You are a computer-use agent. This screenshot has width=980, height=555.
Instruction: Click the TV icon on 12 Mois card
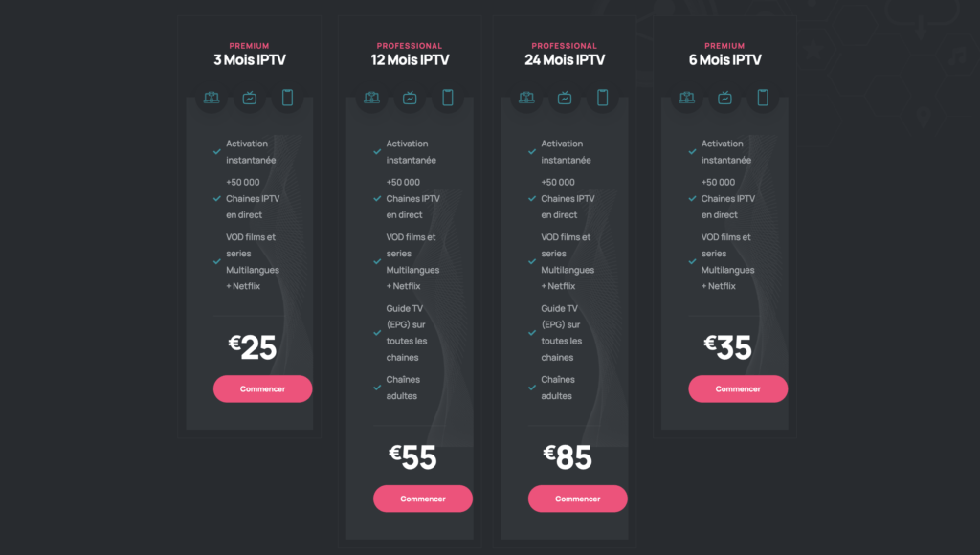(410, 98)
